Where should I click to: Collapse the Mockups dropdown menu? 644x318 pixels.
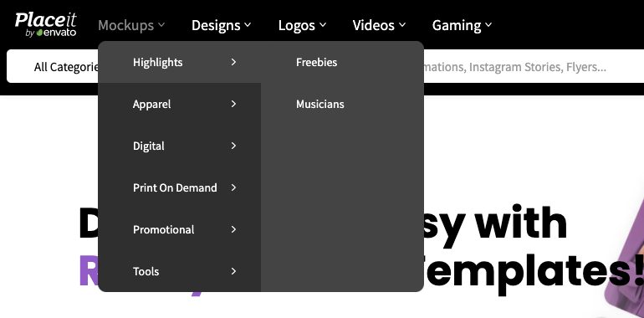[x=131, y=25]
